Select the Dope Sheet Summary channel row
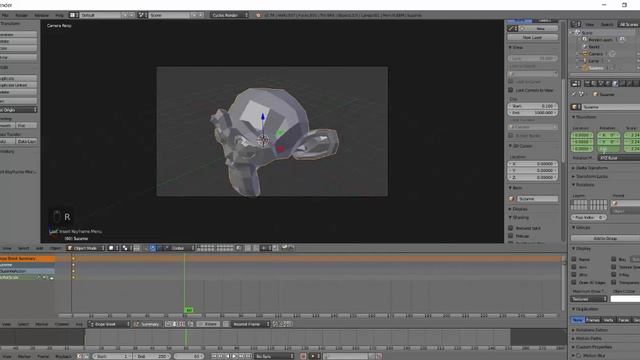Viewport: 640px width, 360px height. pyautogui.click(x=27, y=258)
